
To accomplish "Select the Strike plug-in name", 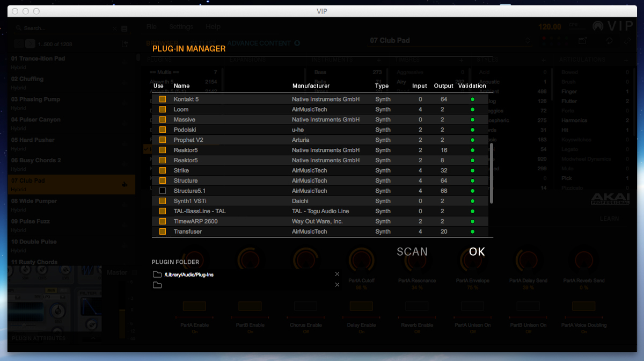I will (x=181, y=171).
